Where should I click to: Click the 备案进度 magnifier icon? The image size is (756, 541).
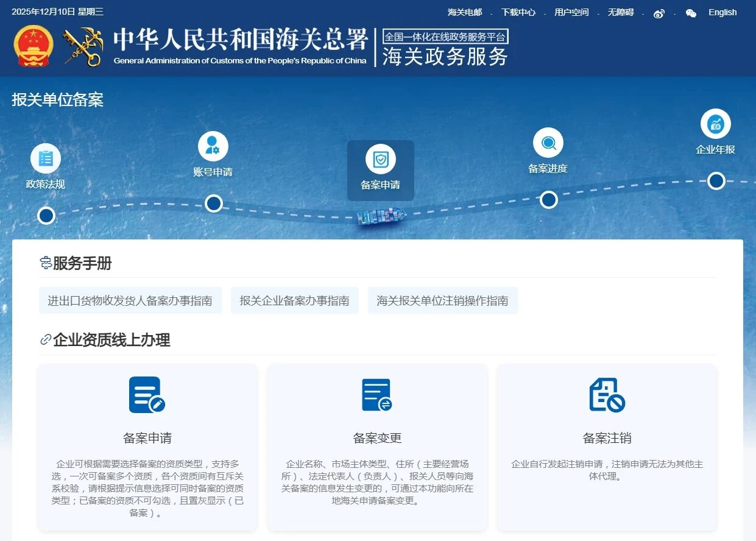click(x=548, y=143)
